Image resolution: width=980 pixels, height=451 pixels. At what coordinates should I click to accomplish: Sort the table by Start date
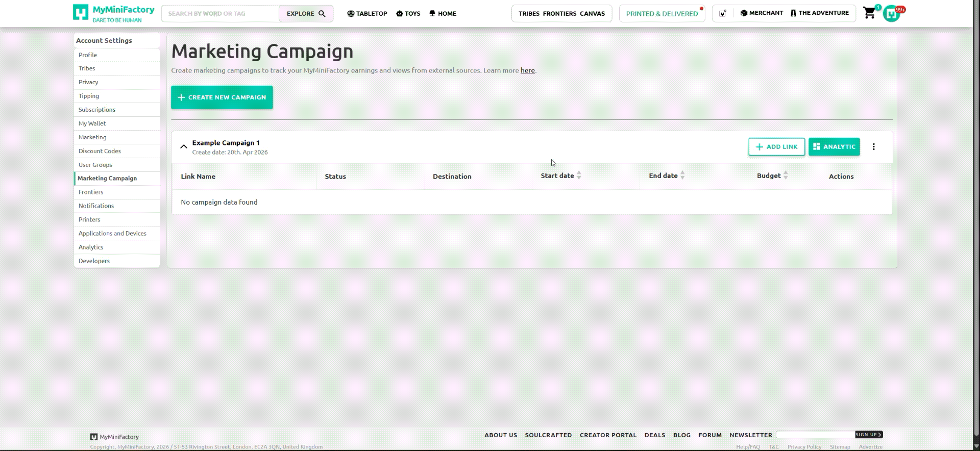(x=579, y=176)
